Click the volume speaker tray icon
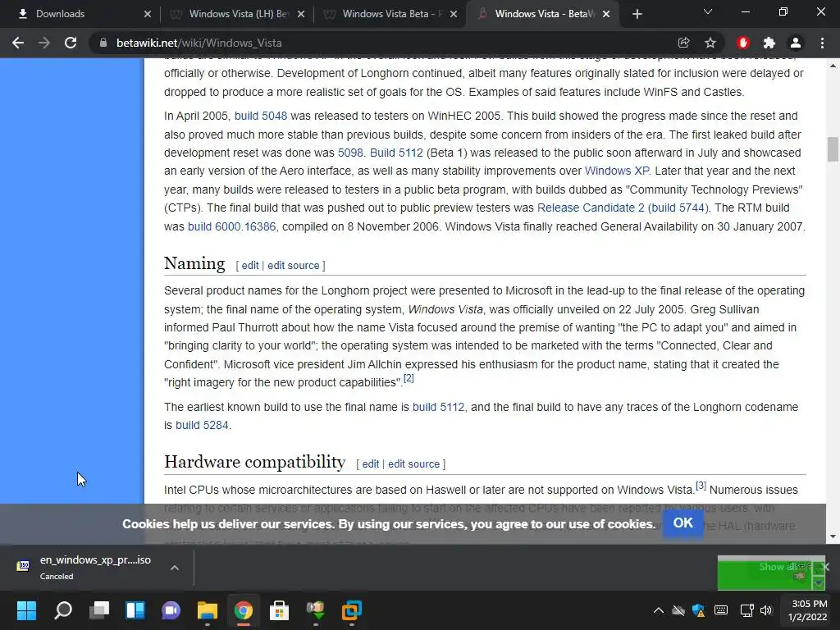This screenshot has width=840, height=630. [766, 610]
